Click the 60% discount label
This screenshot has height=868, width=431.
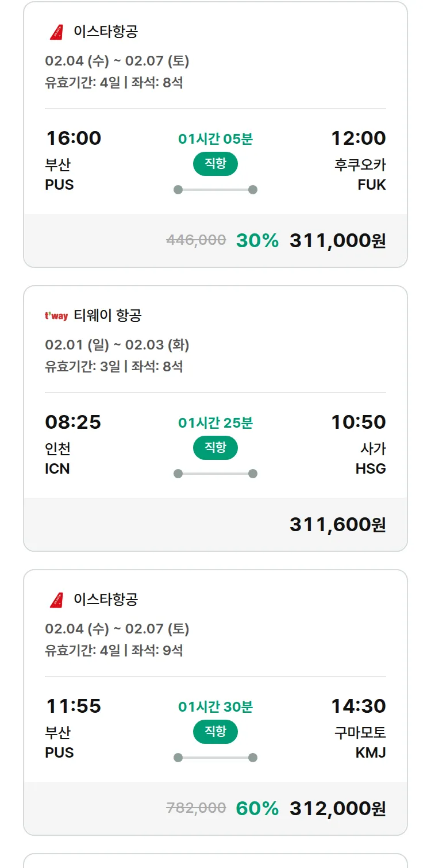click(257, 808)
